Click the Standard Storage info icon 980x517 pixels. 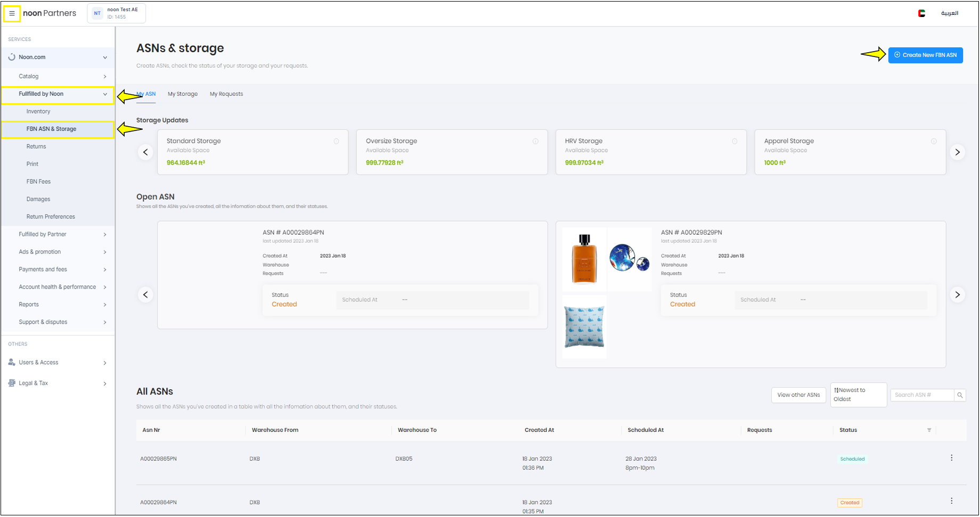coord(337,141)
